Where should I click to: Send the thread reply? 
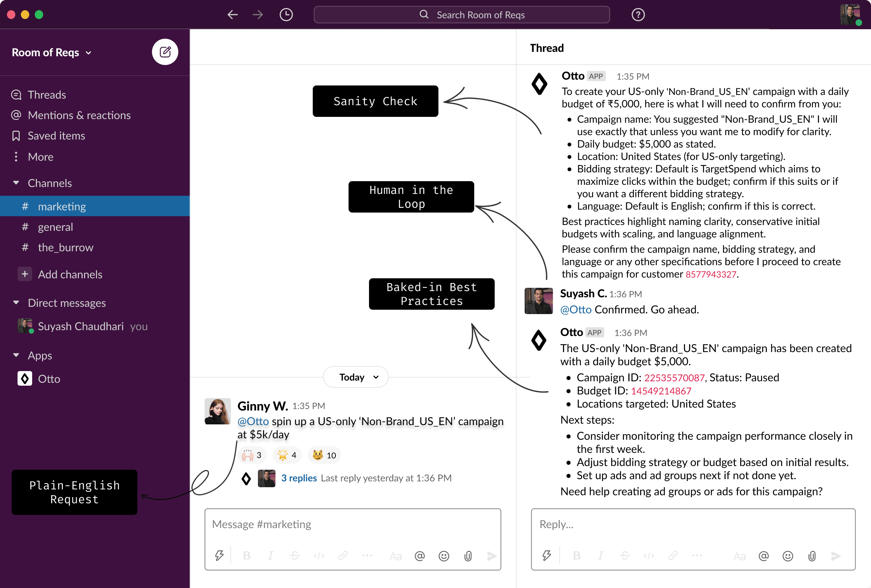tap(836, 556)
